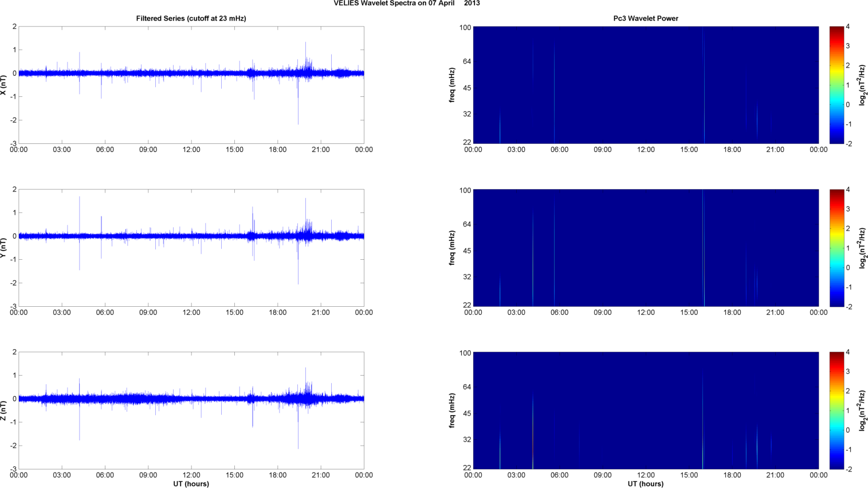Click "freq (mHz)" label of middle wavelet plot
This screenshot has width=868, height=488.
point(452,248)
